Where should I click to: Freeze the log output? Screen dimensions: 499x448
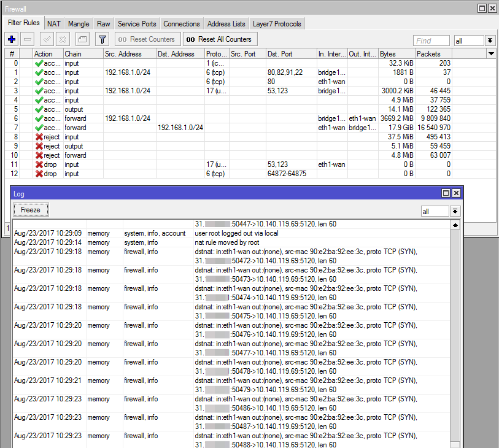pyautogui.click(x=31, y=210)
